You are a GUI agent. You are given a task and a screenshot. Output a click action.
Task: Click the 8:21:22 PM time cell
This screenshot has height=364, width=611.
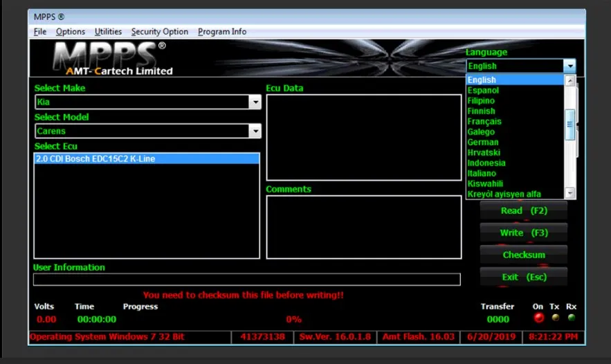553,337
